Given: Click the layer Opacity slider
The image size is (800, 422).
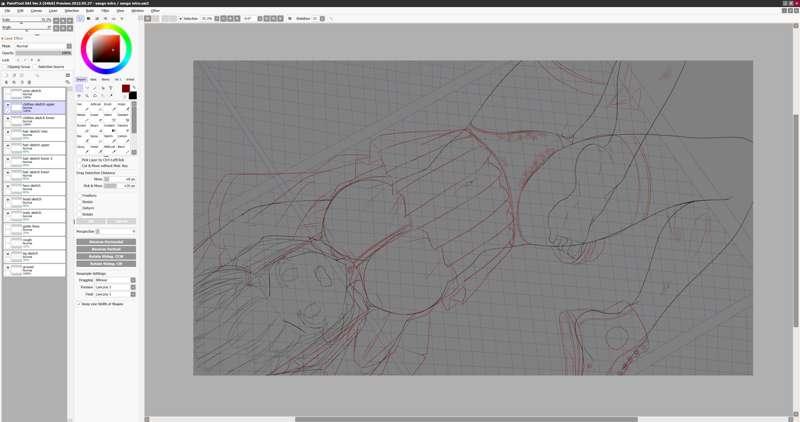Looking at the screenshot, I should pos(43,53).
